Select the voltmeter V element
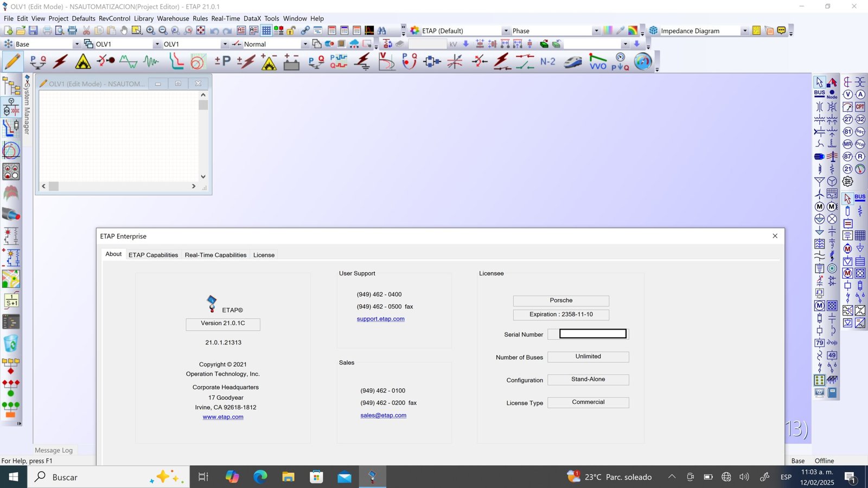868x488 pixels. tap(848, 94)
